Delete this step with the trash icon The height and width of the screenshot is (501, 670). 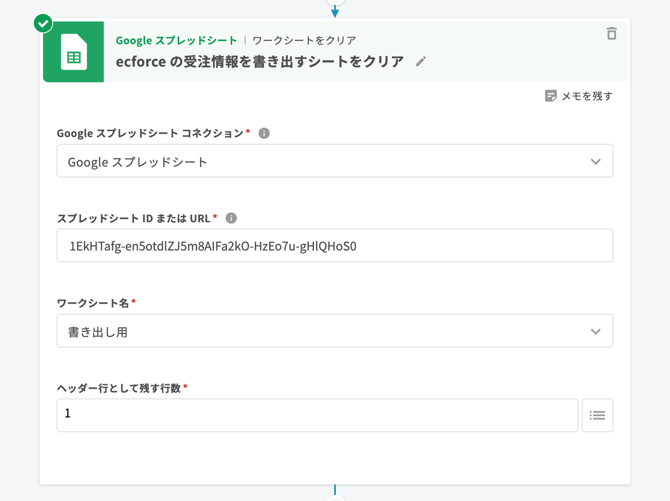pos(611,33)
